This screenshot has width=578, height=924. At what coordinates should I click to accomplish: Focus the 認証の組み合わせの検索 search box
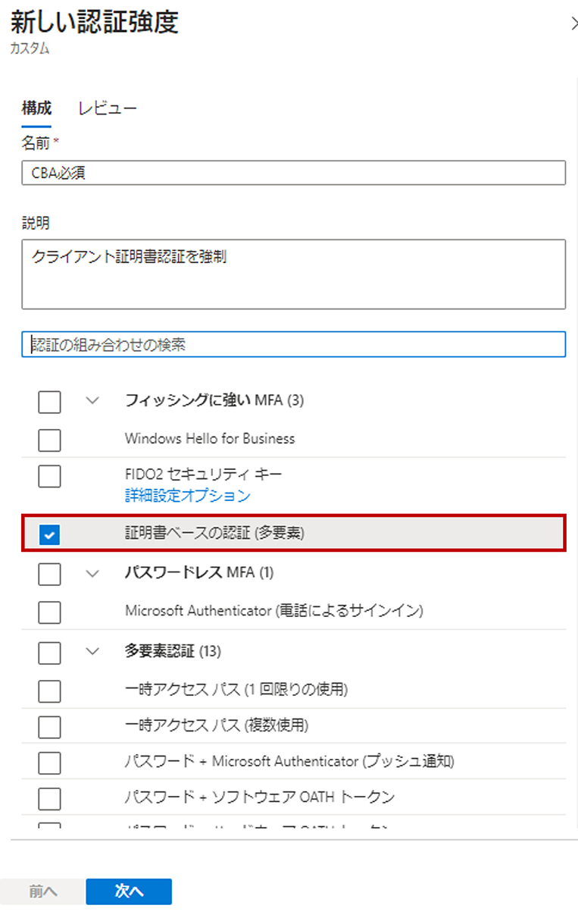point(293,345)
